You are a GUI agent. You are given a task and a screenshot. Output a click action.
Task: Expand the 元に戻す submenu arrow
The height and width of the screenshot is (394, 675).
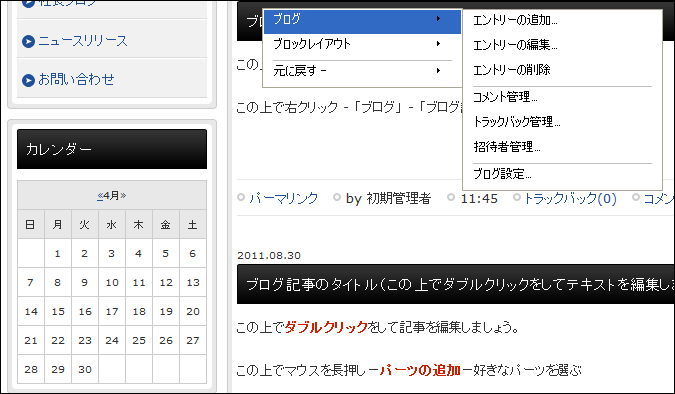click(x=438, y=71)
